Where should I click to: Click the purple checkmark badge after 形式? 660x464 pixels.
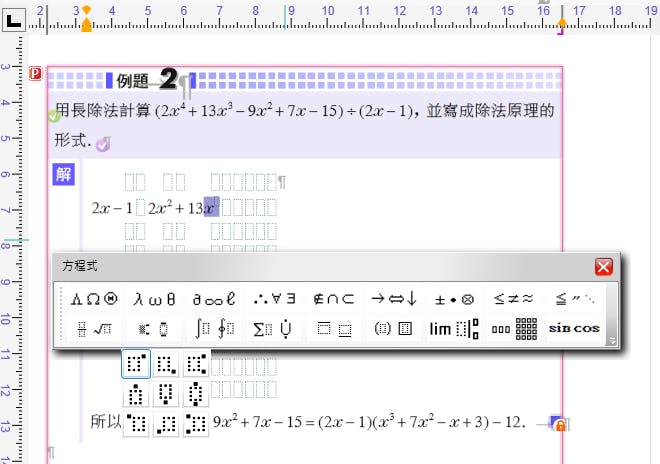tap(103, 145)
